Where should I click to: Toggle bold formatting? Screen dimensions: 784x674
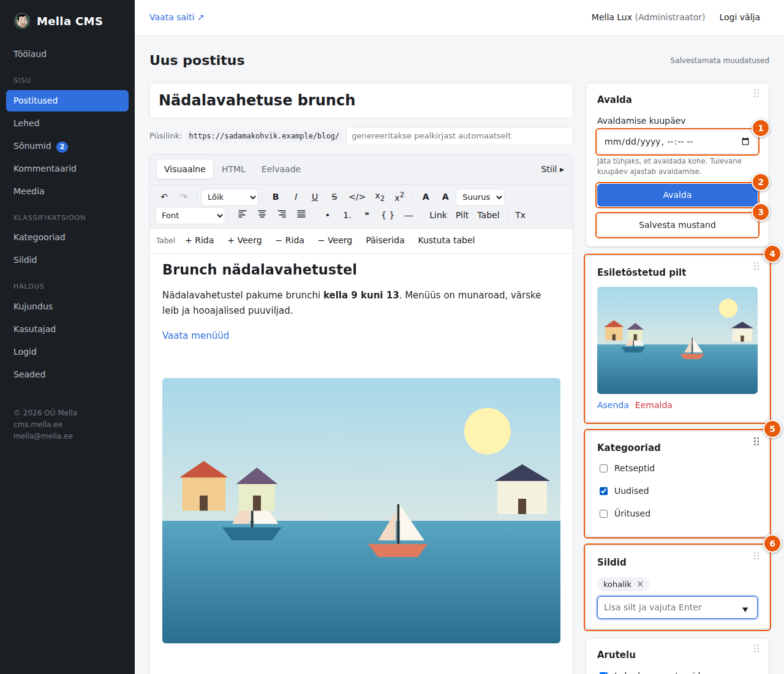(276, 197)
